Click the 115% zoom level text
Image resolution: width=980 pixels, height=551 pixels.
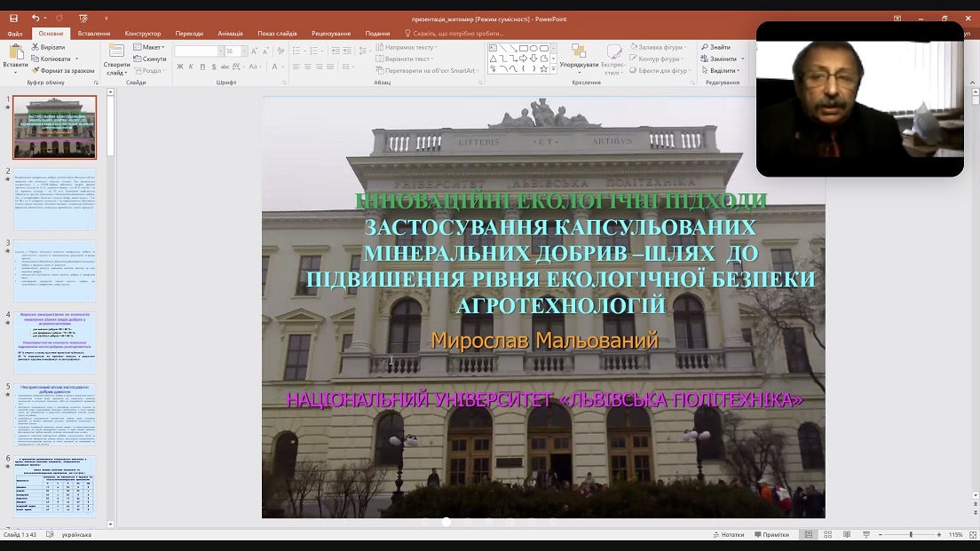click(x=956, y=535)
